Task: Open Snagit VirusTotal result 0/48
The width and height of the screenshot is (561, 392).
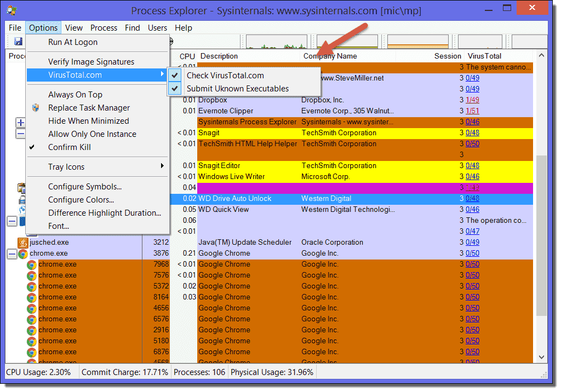Action: (x=472, y=132)
